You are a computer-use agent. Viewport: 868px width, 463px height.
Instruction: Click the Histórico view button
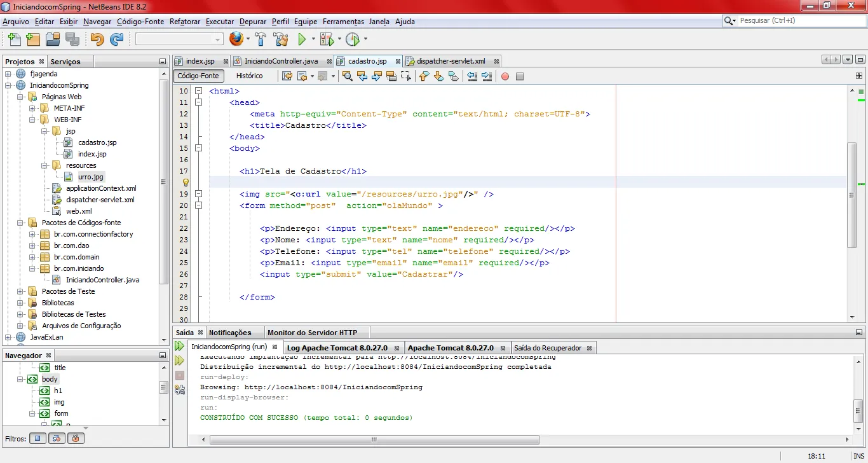pos(249,76)
